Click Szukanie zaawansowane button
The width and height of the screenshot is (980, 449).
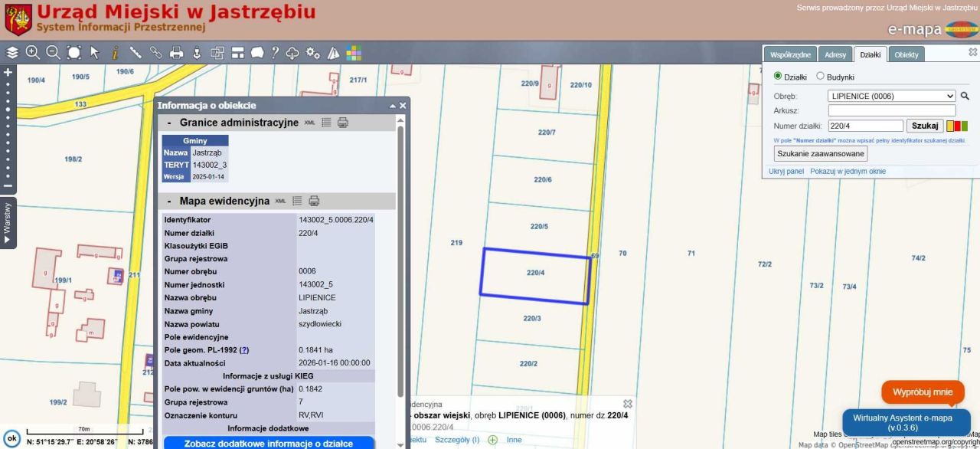point(821,154)
